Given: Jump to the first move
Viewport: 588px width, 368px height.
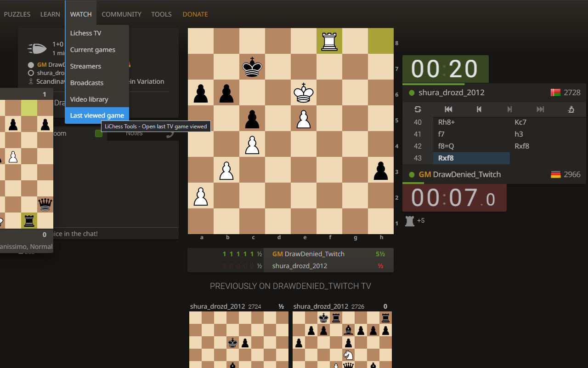Looking at the screenshot, I should (x=448, y=109).
